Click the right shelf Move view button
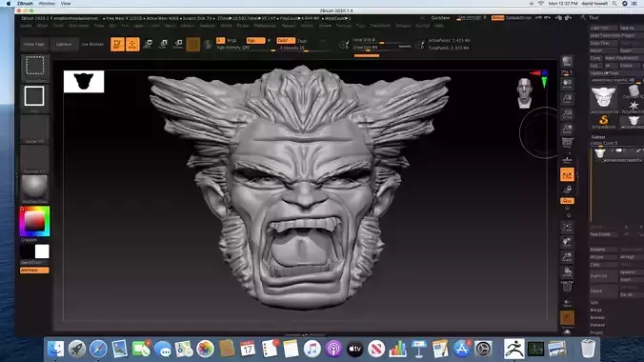 tap(567, 242)
